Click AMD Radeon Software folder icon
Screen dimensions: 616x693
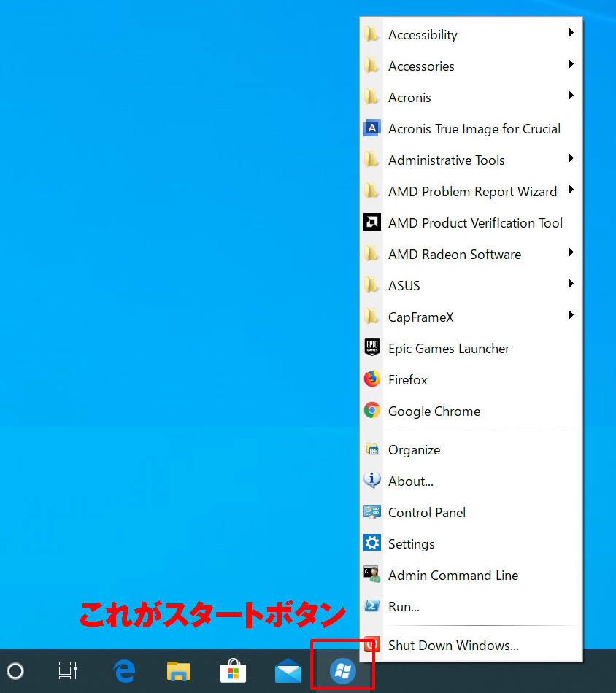[x=371, y=254]
